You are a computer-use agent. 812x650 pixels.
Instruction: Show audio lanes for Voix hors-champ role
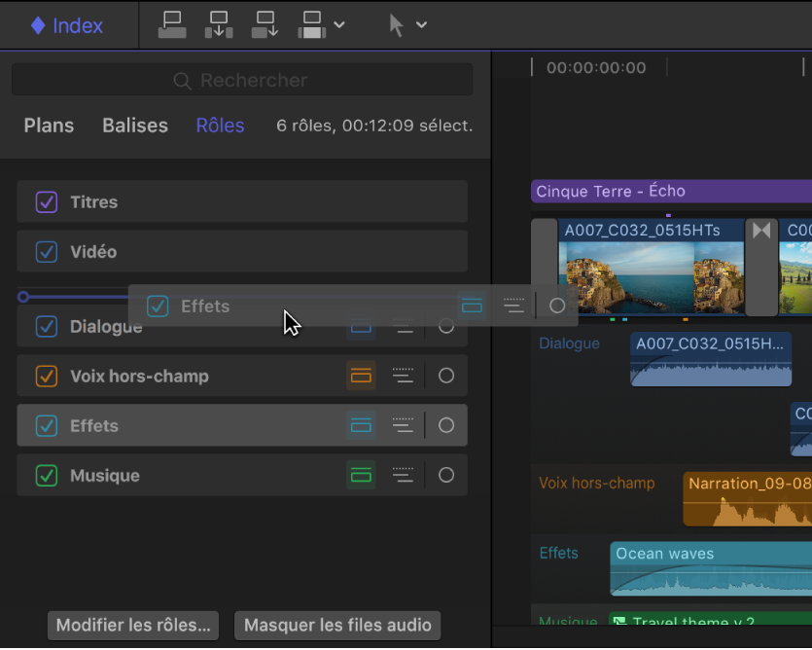[x=361, y=376]
